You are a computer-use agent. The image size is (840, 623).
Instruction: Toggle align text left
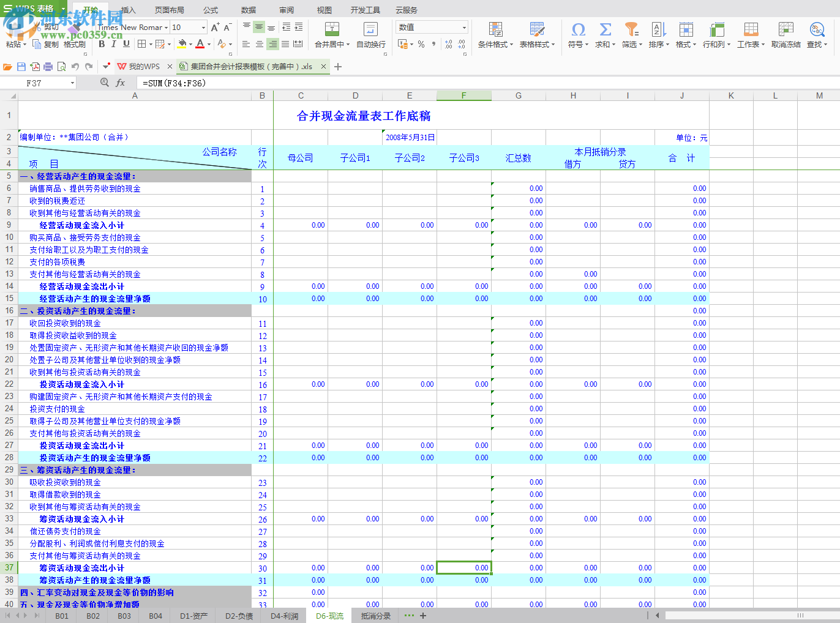click(x=246, y=44)
